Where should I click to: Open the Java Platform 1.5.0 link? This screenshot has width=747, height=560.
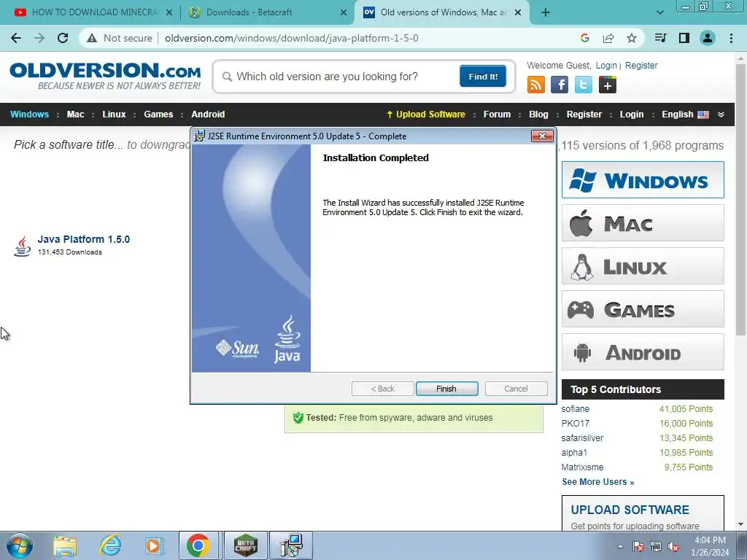point(84,239)
